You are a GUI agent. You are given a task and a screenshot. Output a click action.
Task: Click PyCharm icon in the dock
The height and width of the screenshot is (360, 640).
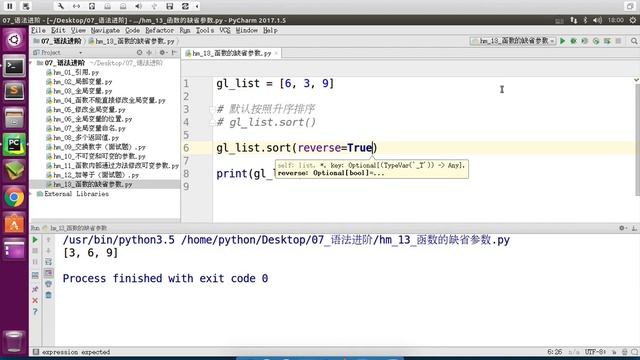pyautogui.click(x=14, y=144)
